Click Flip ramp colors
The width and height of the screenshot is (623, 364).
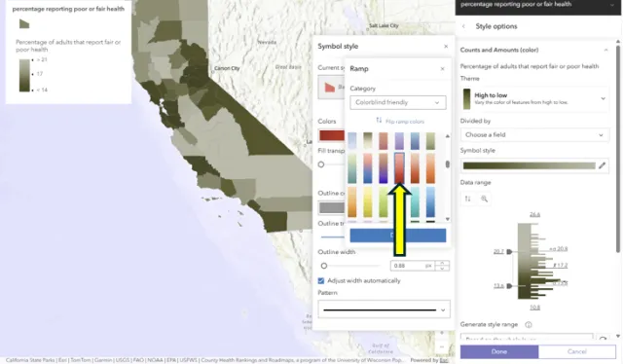pos(400,122)
